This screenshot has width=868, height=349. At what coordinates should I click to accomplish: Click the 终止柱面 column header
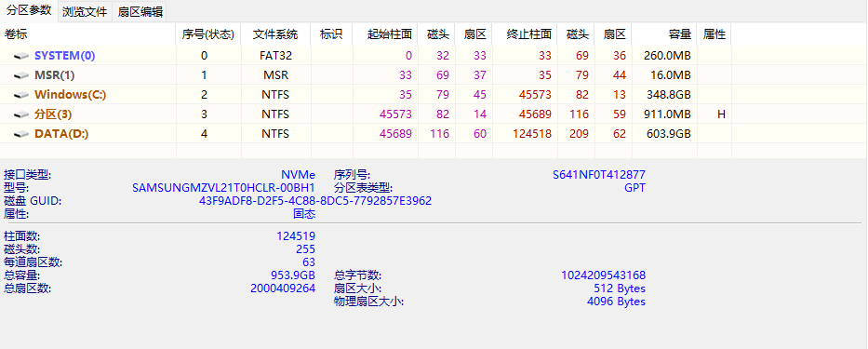(525, 34)
